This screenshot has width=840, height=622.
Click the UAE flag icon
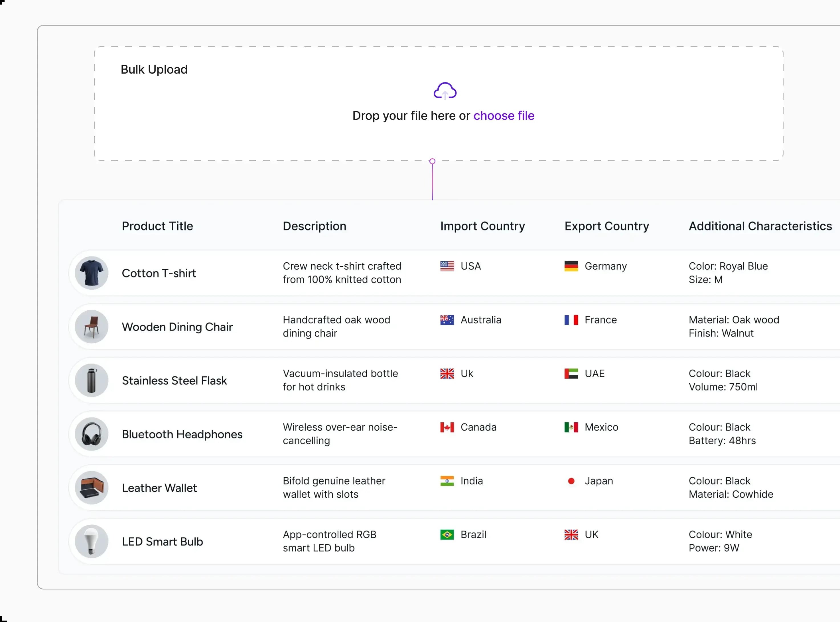point(571,374)
